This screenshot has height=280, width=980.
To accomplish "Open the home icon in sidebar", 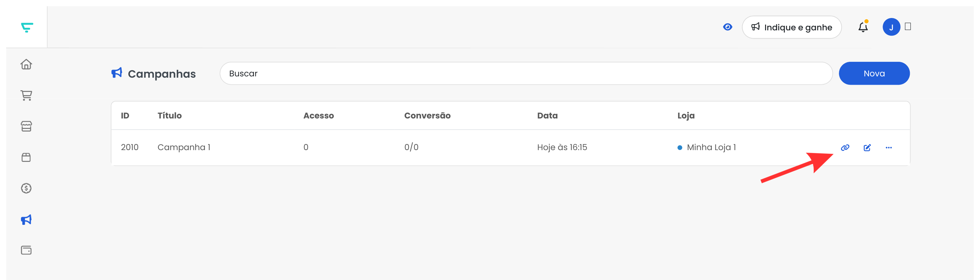I will (x=26, y=64).
